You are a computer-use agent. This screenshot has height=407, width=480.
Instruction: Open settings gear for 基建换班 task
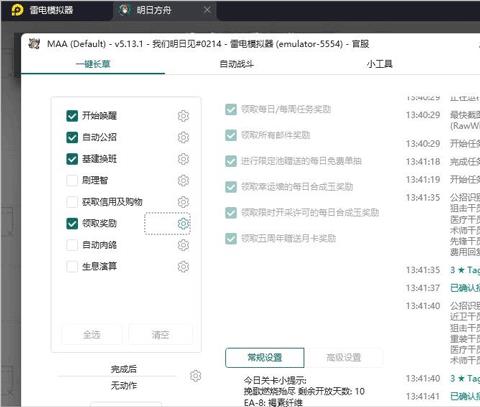click(x=183, y=159)
